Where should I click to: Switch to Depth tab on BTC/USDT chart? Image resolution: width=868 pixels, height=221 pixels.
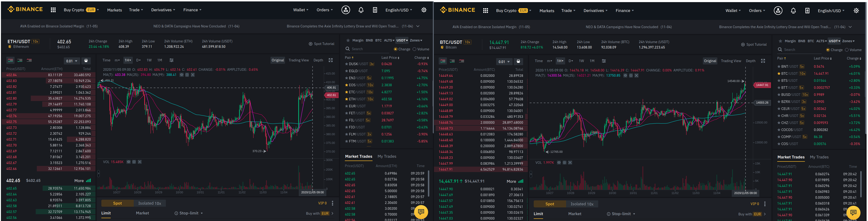tap(750, 61)
